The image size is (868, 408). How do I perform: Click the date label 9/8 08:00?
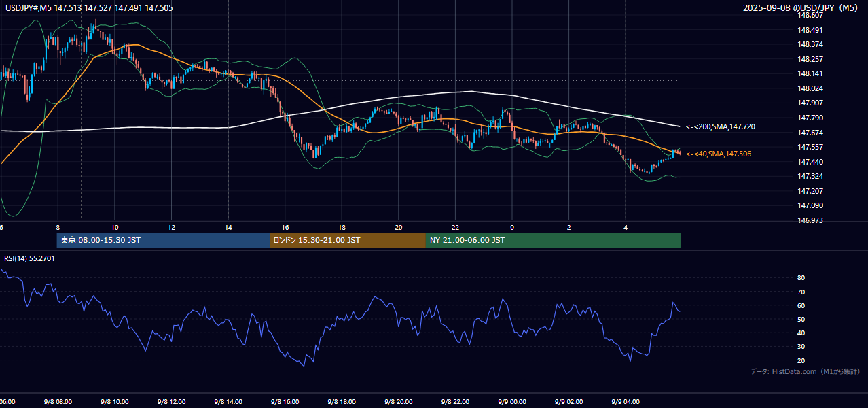click(x=57, y=402)
